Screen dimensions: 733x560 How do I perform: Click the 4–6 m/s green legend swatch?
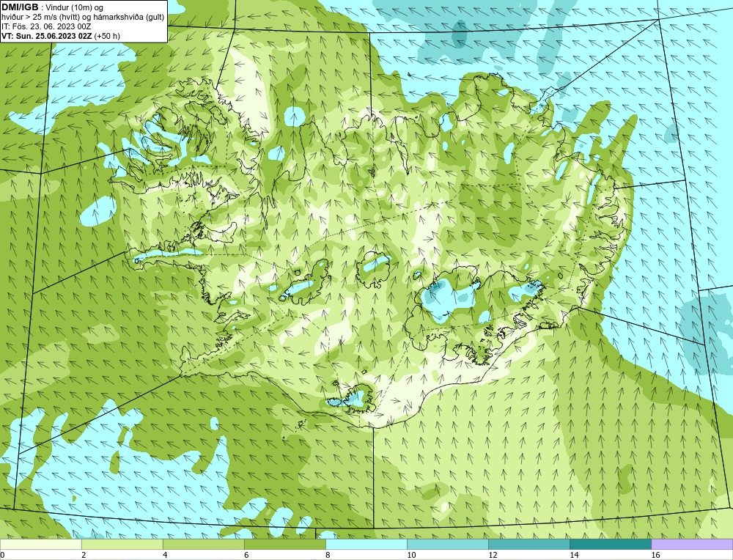pyautogui.click(x=203, y=544)
